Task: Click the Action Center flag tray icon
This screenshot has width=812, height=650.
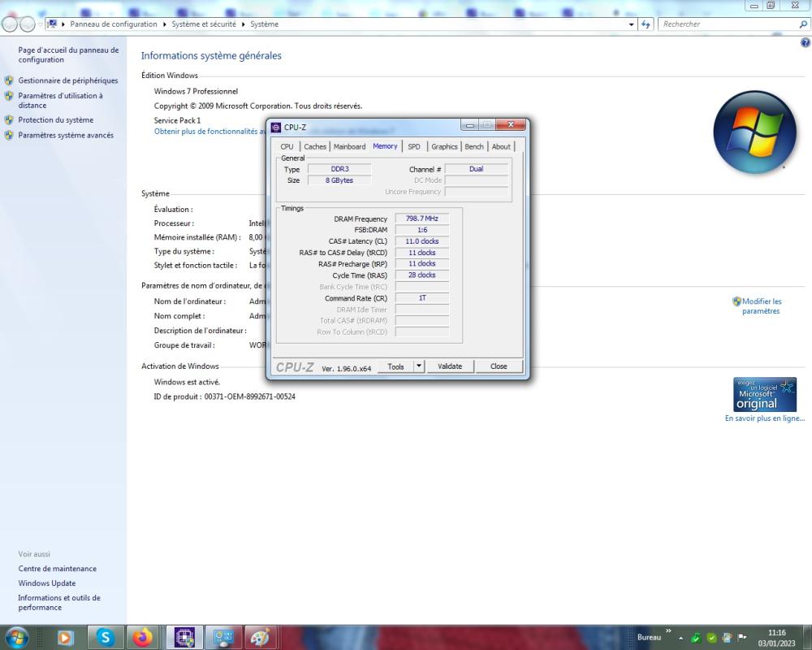Action: pyautogui.click(x=741, y=638)
